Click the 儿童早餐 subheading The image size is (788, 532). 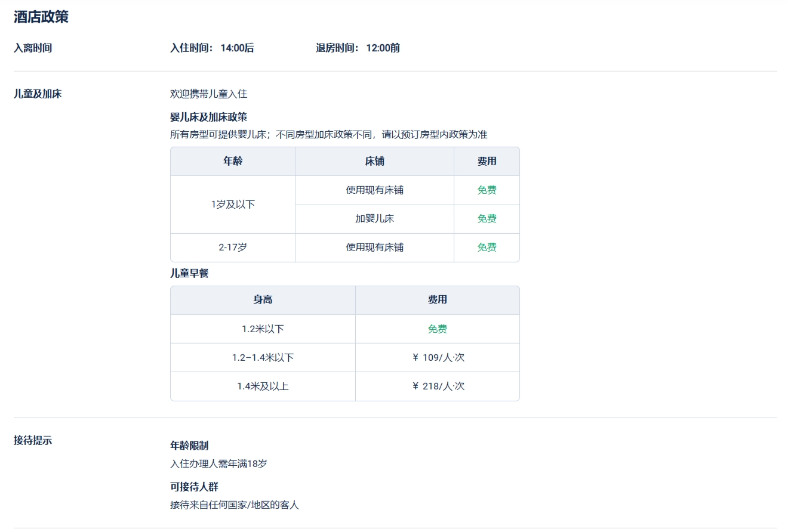coord(189,274)
